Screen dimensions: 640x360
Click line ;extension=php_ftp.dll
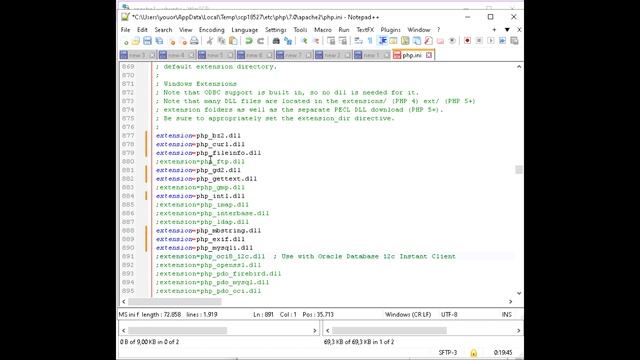(x=200, y=162)
